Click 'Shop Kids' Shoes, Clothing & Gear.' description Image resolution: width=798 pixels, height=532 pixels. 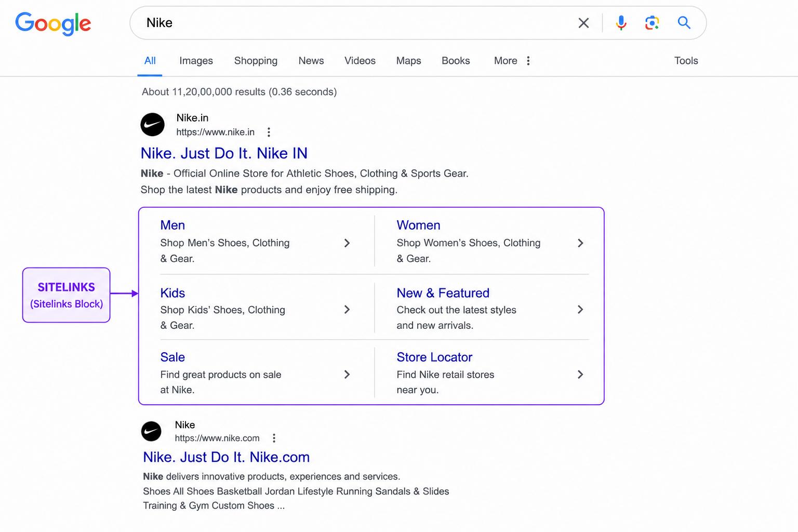point(223,317)
